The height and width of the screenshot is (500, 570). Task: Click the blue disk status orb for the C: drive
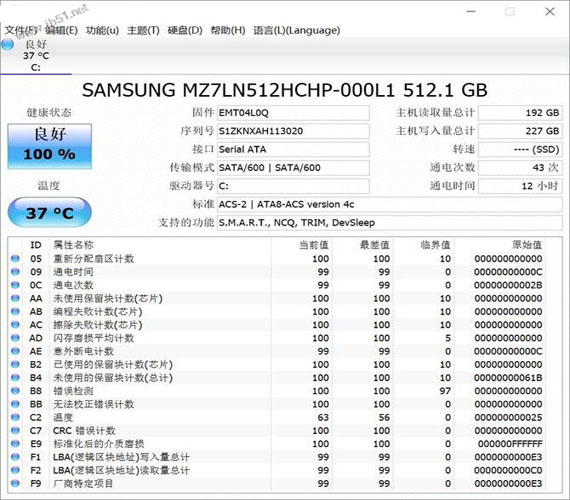click(x=7, y=45)
